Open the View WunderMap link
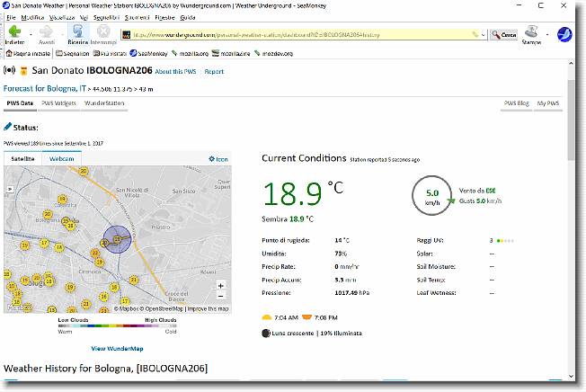Viewport: 586px width, 392px height. (x=117, y=349)
